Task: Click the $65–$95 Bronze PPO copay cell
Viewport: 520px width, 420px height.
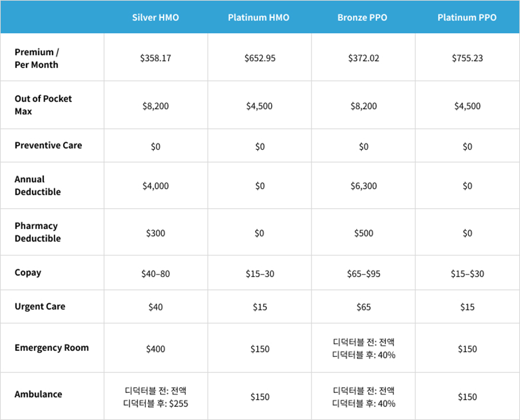Action: 363,273
